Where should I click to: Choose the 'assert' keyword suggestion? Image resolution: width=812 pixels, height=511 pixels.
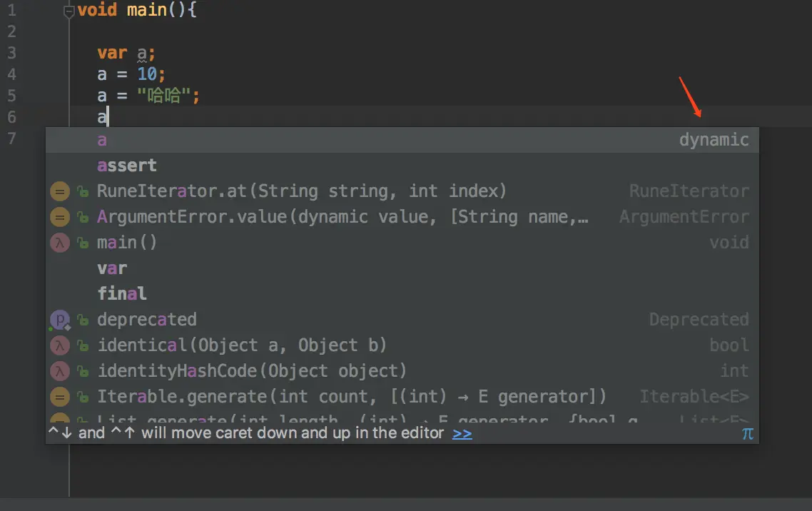click(402, 166)
